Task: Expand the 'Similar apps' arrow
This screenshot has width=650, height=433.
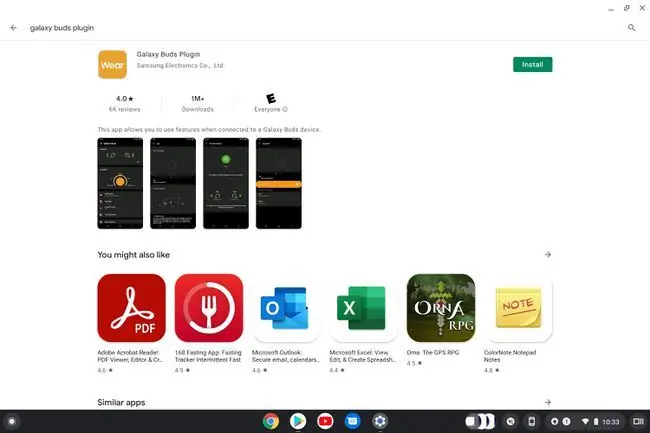Action: coord(548,402)
